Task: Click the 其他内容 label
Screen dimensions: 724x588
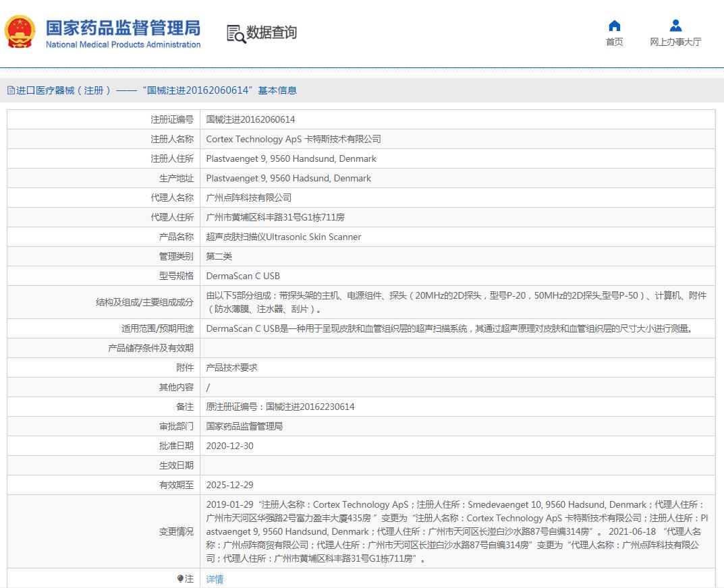Action: 176,387
